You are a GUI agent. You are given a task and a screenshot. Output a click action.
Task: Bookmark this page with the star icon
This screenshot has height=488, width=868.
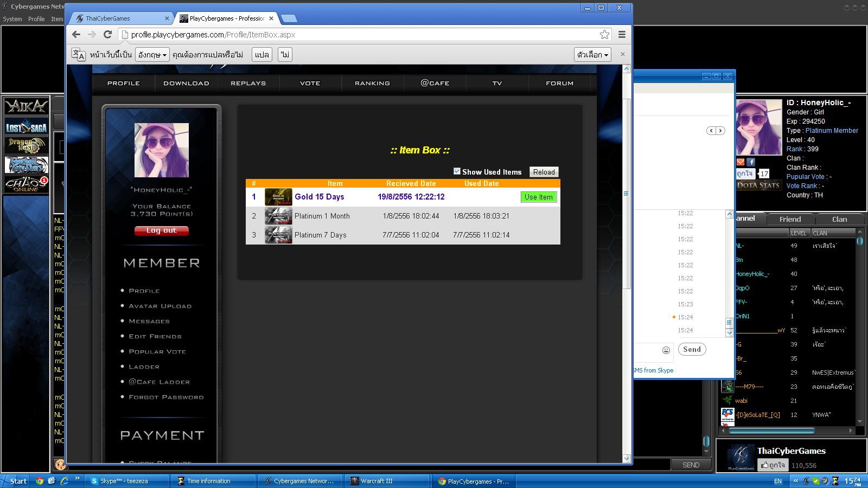604,35
